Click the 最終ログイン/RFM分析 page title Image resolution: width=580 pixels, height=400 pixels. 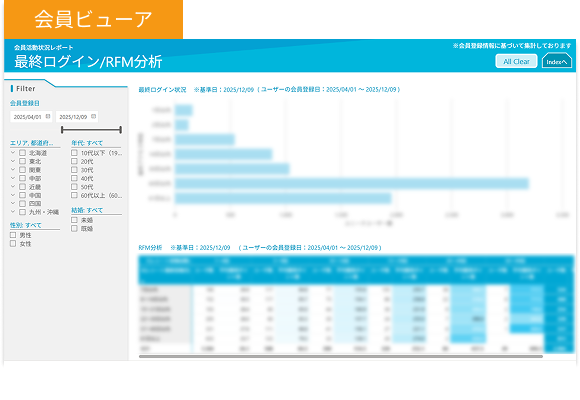pyautogui.click(x=88, y=61)
